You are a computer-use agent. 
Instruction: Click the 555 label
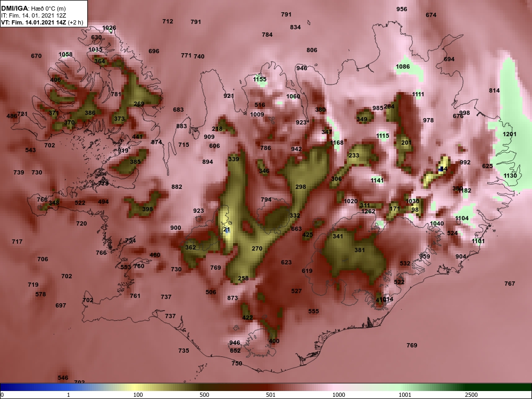point(313,311)
